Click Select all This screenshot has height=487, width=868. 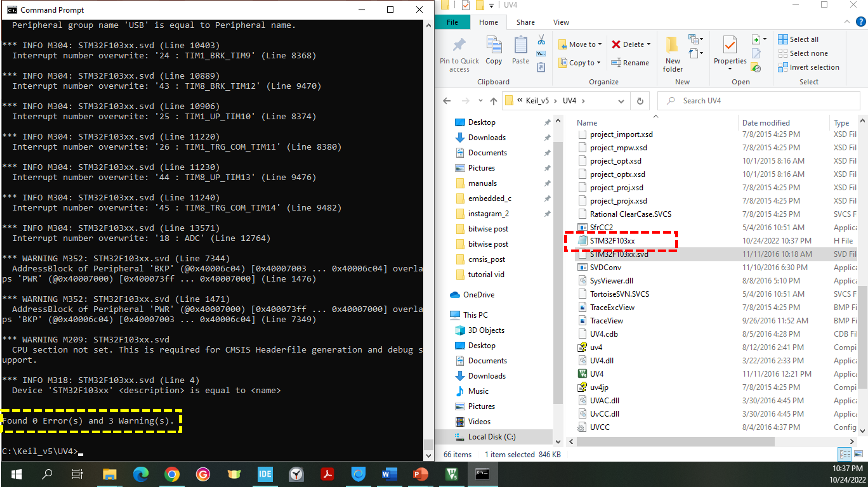[798, 39]
